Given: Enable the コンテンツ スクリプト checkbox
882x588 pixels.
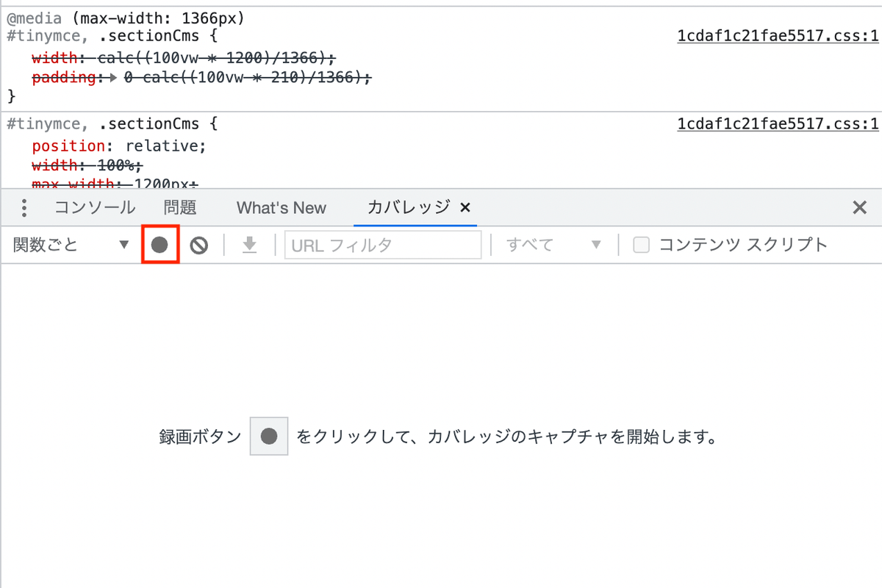Looking at the screenshot, I should [641, 244].
